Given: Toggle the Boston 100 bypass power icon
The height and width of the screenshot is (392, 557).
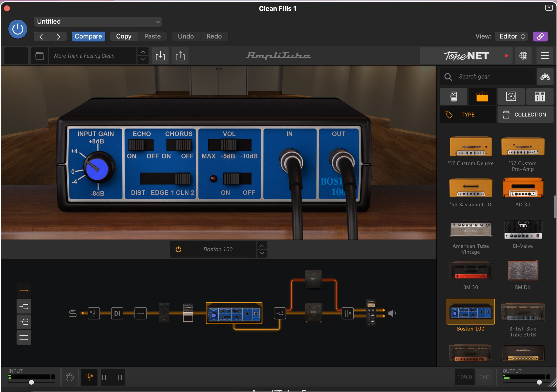Looking at the screenshot, I should click(x=178, y=249).
